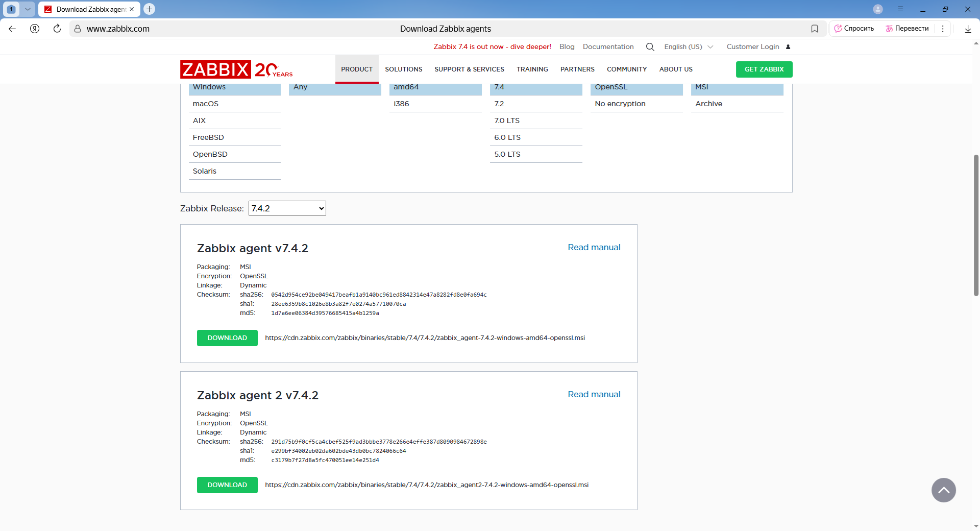This screenshot has height=531, width=980.
Task: Open the browser profile avatar icon
Action: coord(878,9)
